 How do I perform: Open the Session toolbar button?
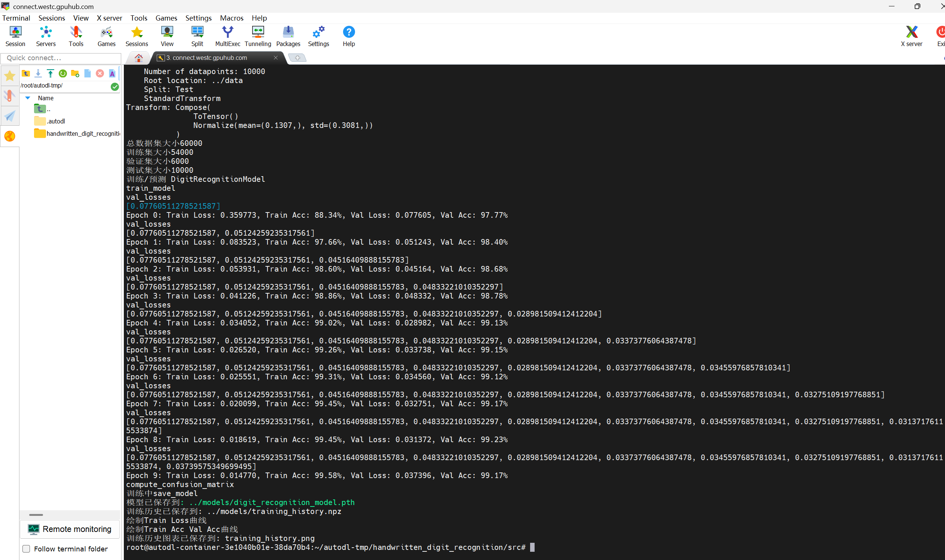click(x=15, y=36)
